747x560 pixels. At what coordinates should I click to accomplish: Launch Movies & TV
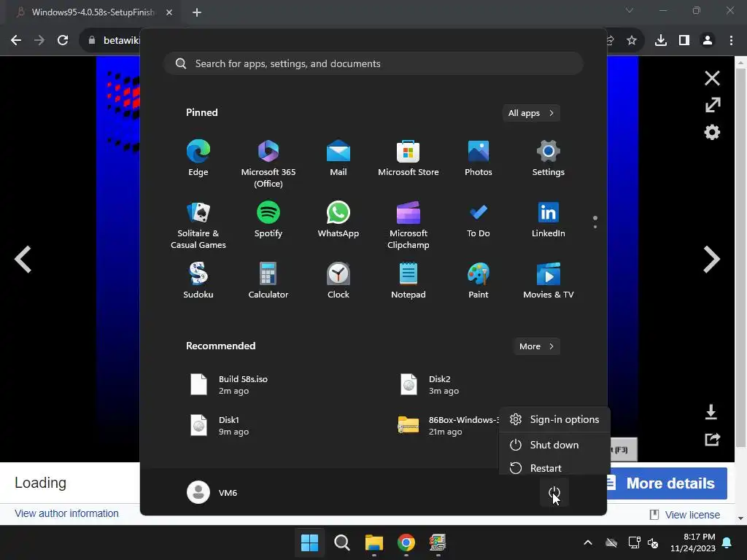(x=549, y=281)
